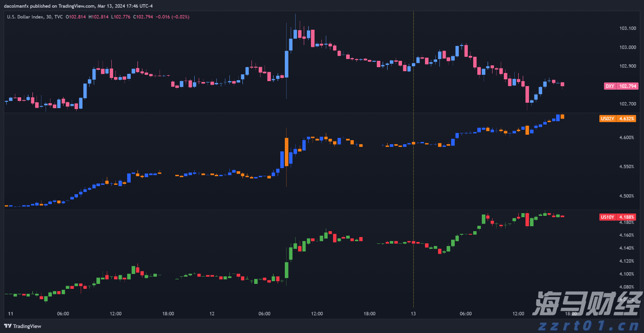Click the 13 date label on the time axis
The width and height of the screenshot is (644, 333).
tap(413, 313)
